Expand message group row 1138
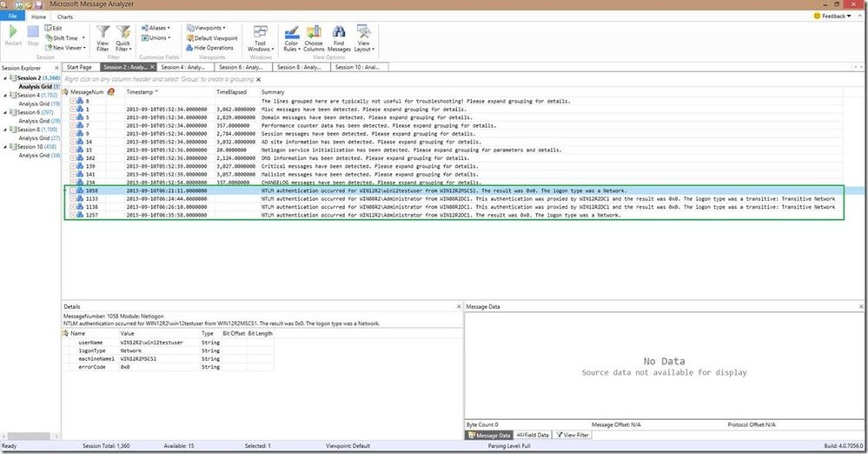This screenshot has width=868, height=454. (73, 207)
